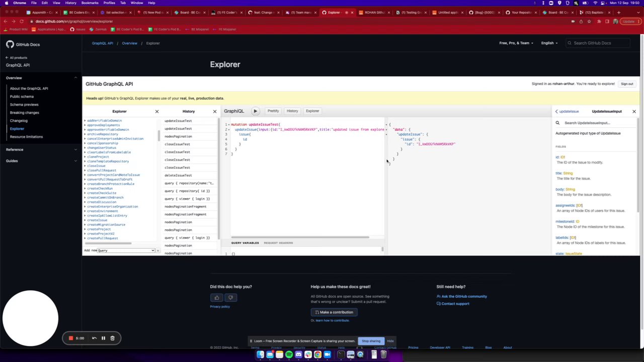The height and width of the screenshot is (362, 644).
Task: Open the Bookmarks menu in menu bar
Action: [90, 3]
